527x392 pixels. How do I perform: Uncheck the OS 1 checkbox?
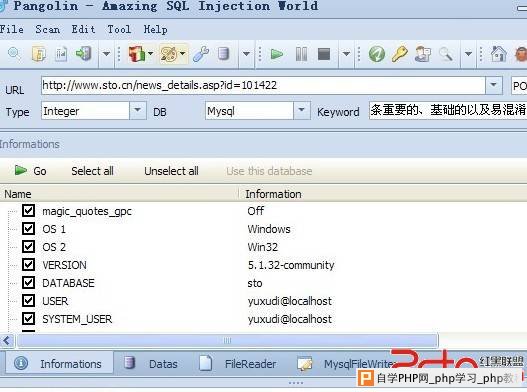pos(28,229)
